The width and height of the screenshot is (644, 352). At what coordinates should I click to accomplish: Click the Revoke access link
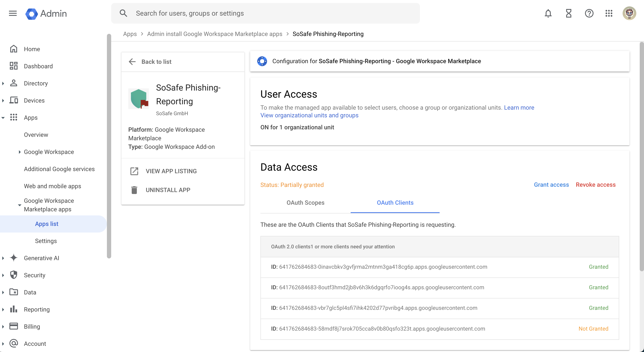[595, 185]
